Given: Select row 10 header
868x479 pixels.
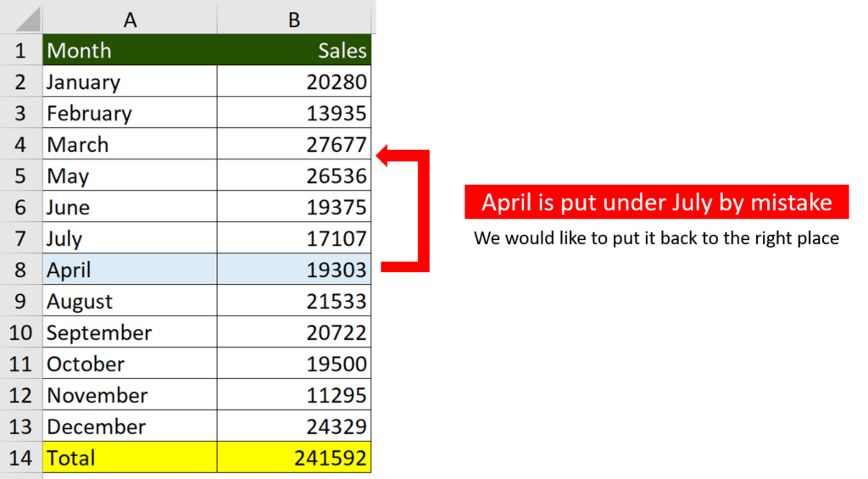Looking at the screenshot, I should 20,332.
